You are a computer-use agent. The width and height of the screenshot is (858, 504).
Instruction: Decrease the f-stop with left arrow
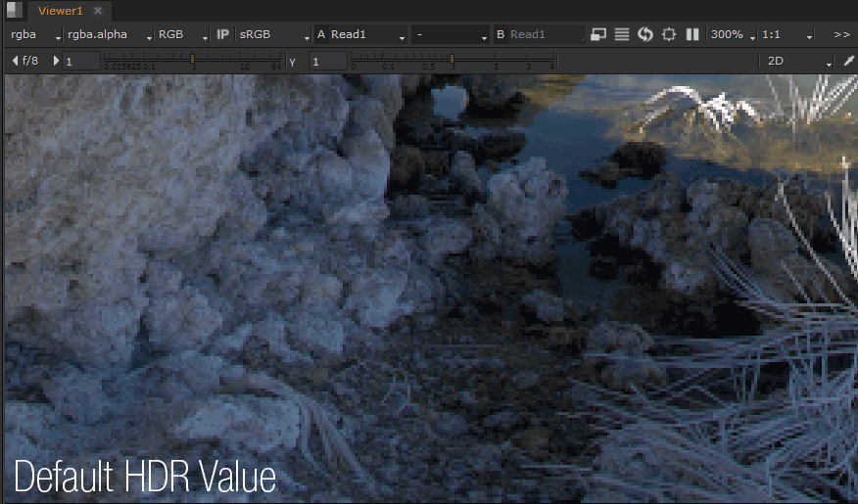tap(14, 61)
